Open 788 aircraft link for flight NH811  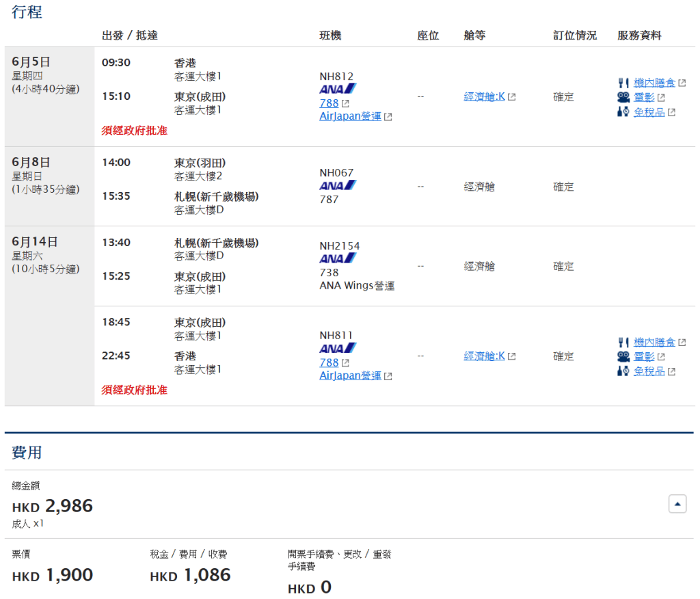point(329,362)
